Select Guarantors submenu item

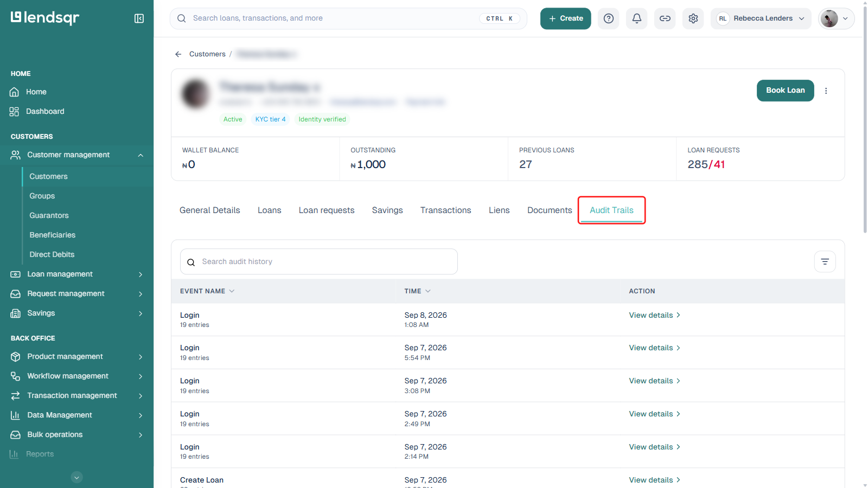click(x=49, y=216)
